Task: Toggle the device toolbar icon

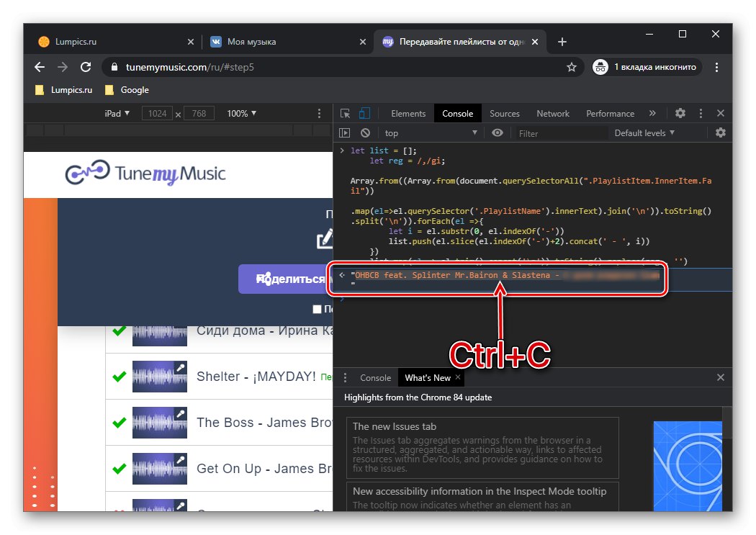Action: [x=364, y=113]
